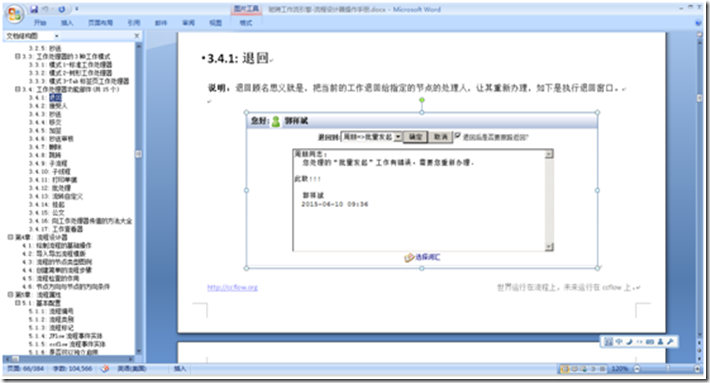Viewport: 710px width, 383px height.
Task: Jump to heading 3.4.4 移交
Action: click(x=45, y=122)
